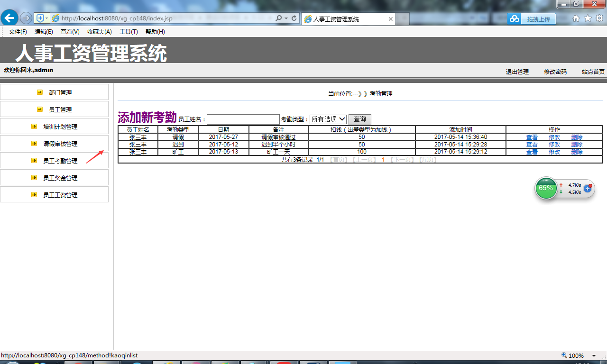Viewport: 607px width, 364px height.
Task: Click the yellow arrow icon beside 员工考勤管理
Action: pyautogui.click(x=34, y=161)
